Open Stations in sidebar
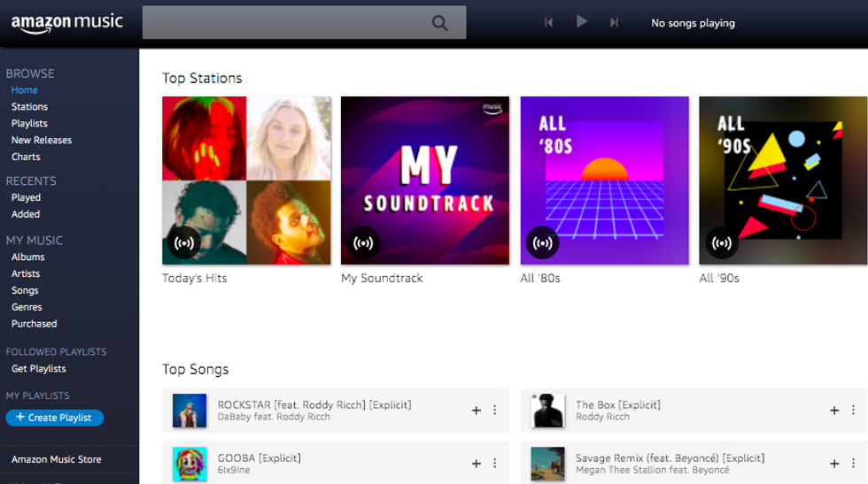The height and width of the screenshot is (484, 868). pos(29,107)
